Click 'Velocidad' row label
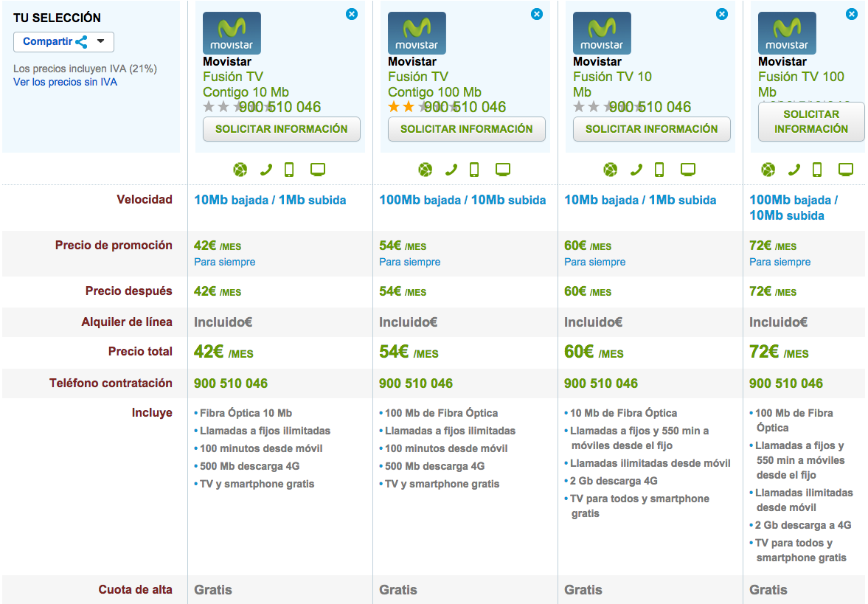Image resolution: width=868 pixels, height=604 pixels. pos(145,200)
